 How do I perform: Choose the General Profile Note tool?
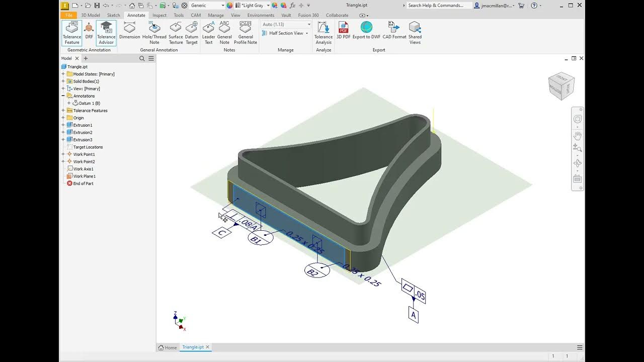pos(246,33)
